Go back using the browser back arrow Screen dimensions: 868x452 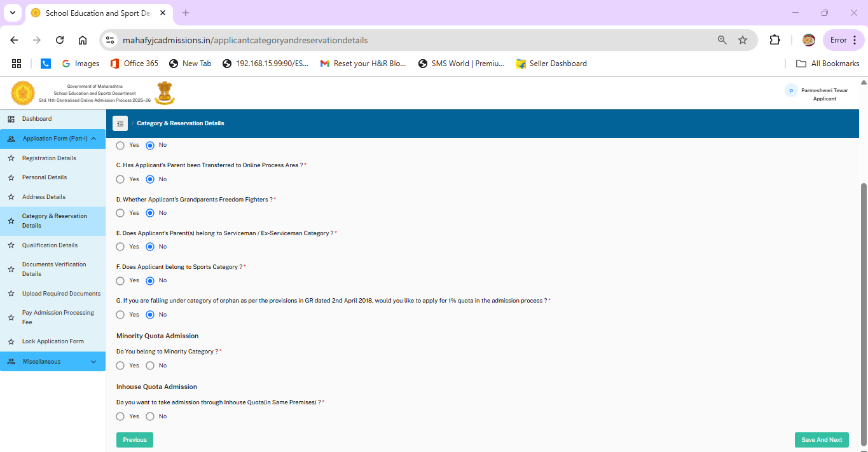[14, 40]
